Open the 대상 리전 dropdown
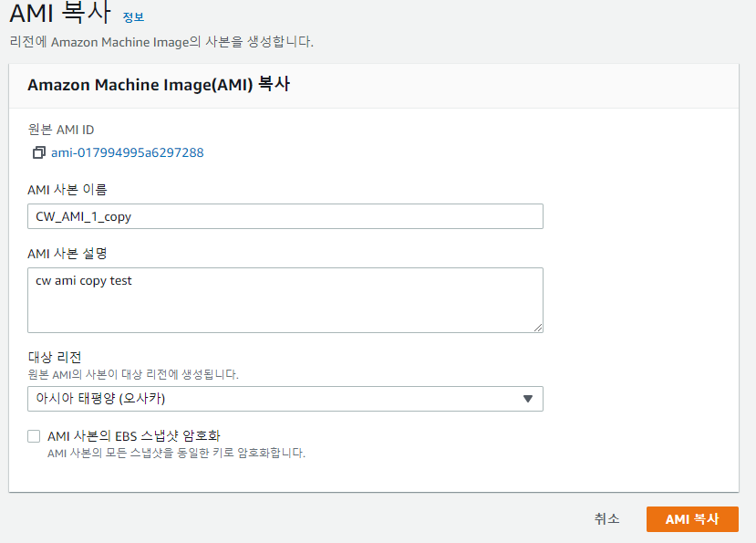The width and height of the screenshot is (756, 543). click(x=285, y=399)
